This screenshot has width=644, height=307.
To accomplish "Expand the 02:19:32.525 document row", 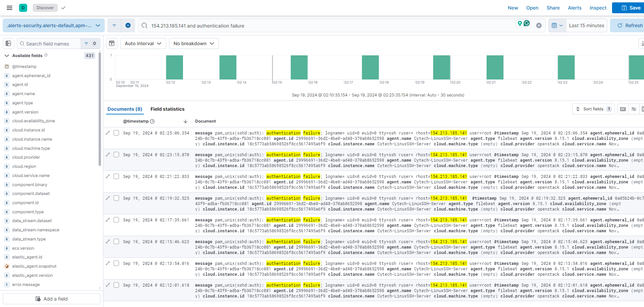I will tap(108, 198).
